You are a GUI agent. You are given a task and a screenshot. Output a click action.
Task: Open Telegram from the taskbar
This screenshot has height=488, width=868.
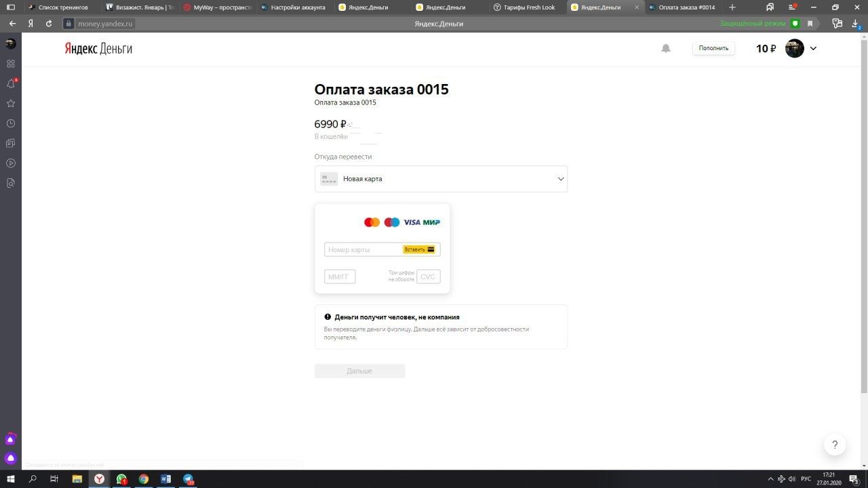[x=189, y=479]
